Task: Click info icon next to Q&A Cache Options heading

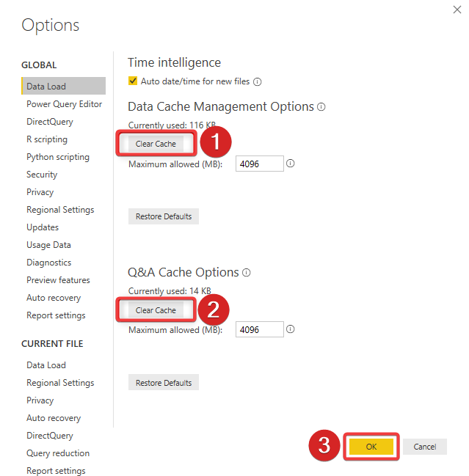Action: [247, 273]
